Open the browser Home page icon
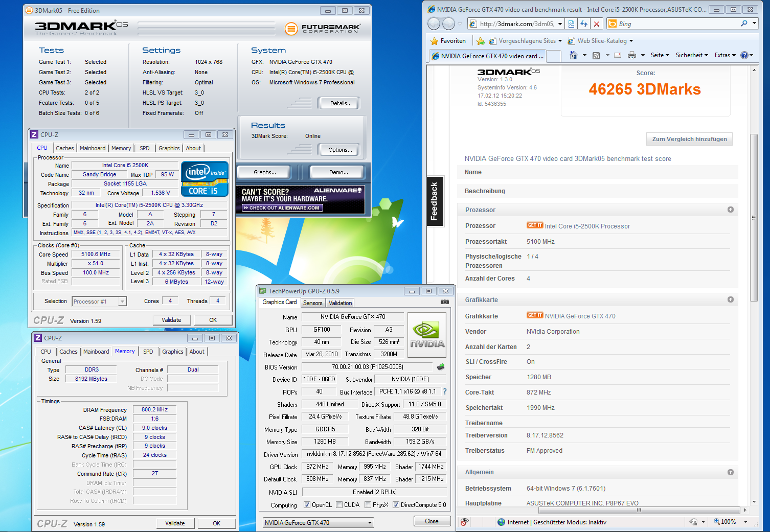Screen dimensions: 770x532 click(574, 55)
